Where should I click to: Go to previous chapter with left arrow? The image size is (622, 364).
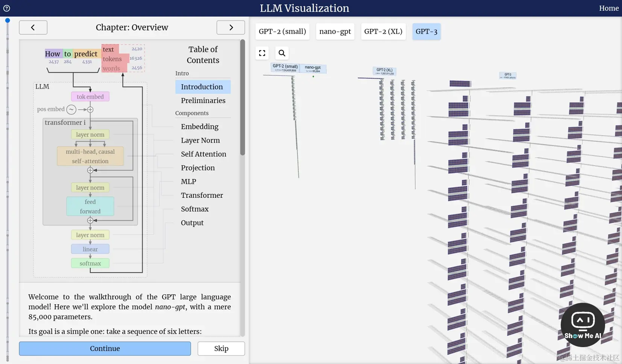pyautogui.click(x=33, y=27)
